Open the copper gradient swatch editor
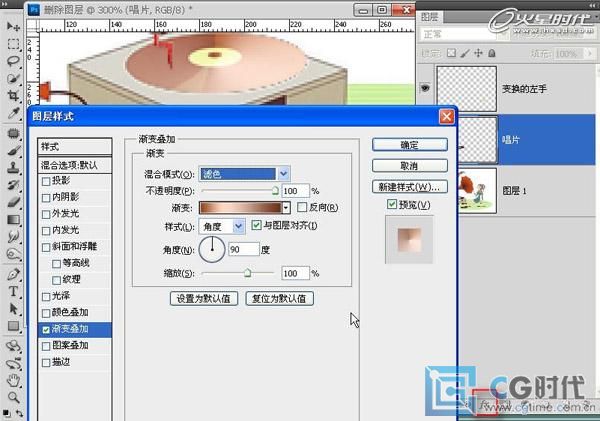 coord(240,207)
